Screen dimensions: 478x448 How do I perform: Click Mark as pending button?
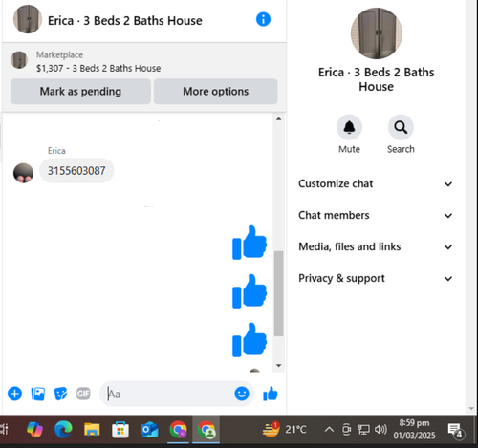tap(80, 92)
